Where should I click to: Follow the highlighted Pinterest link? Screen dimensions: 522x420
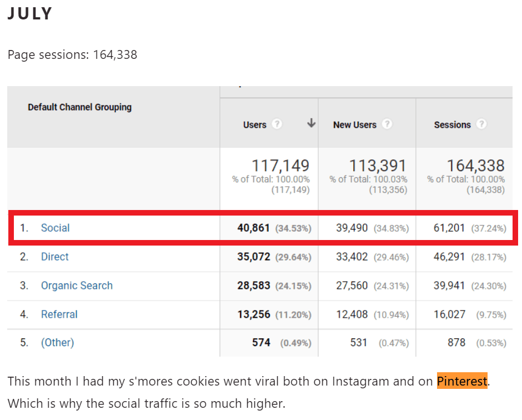click(x=461, y=381)
